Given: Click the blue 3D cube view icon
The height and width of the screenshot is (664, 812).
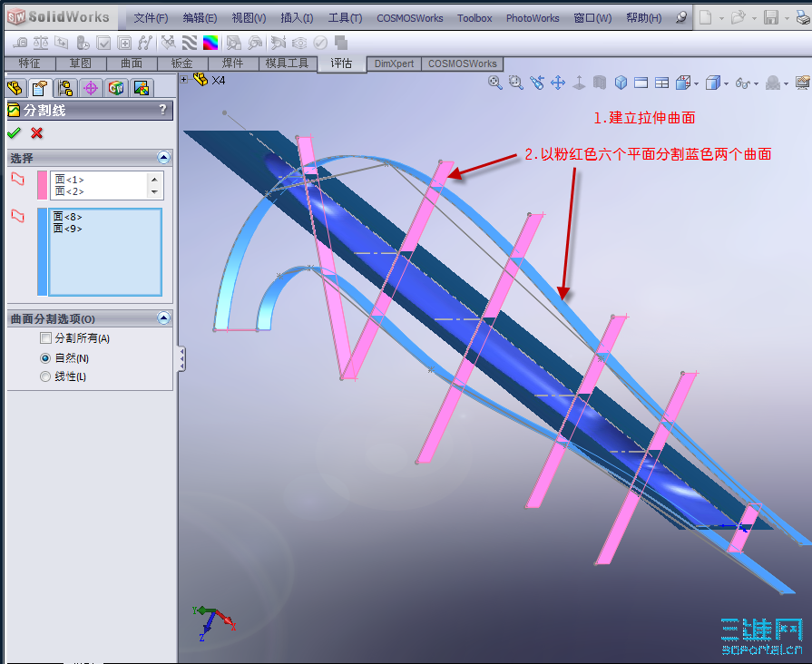Looking at the screenshot, I should [621, 83].
